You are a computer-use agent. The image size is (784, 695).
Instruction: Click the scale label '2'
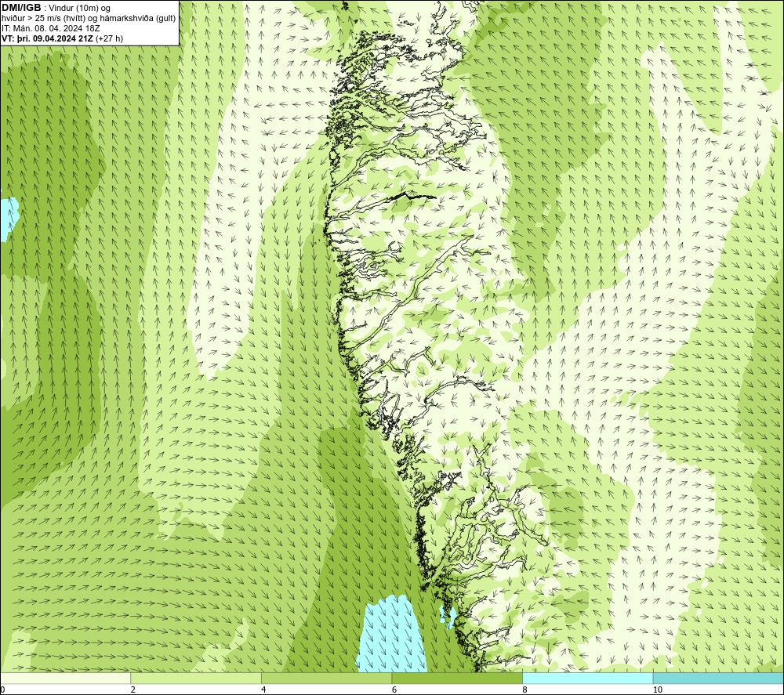coord(133,690)
